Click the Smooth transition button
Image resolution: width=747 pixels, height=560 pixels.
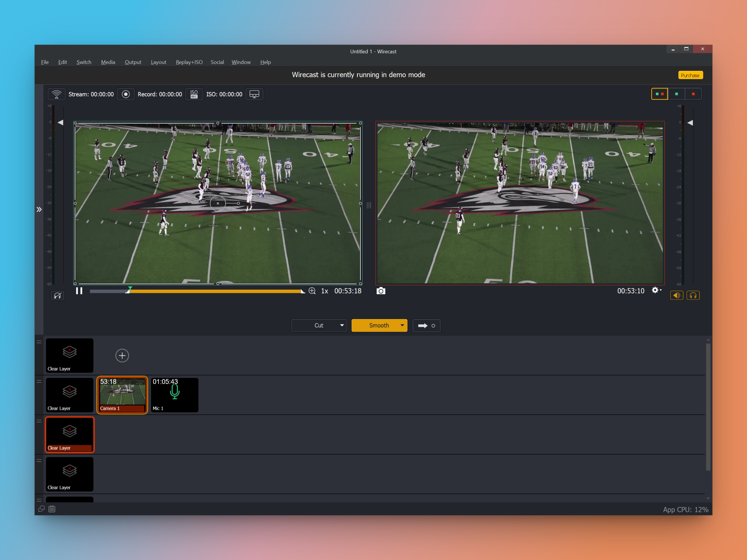[379, 325]
